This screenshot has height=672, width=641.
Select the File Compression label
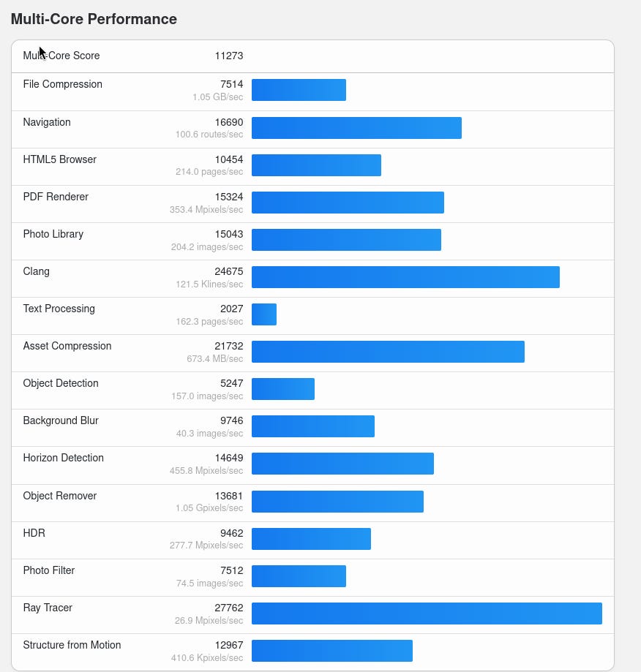click(x=63, y=84)
